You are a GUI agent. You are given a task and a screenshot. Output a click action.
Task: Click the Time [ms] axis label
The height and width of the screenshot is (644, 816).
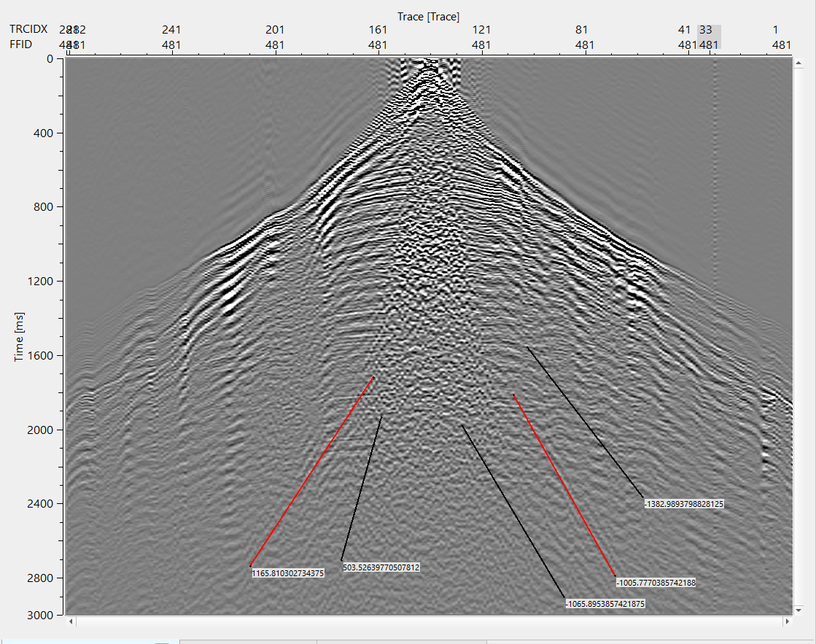(x=20, y=335)
